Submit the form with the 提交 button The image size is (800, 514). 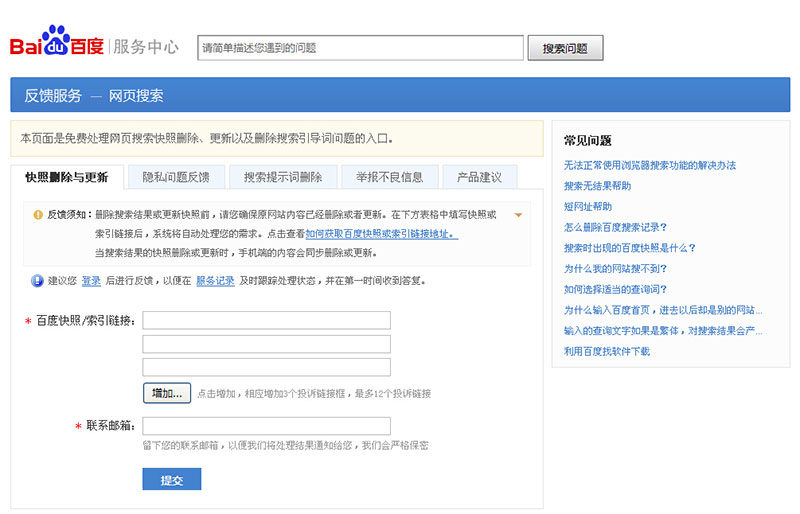pyautogui.click(x=172, y=480)
